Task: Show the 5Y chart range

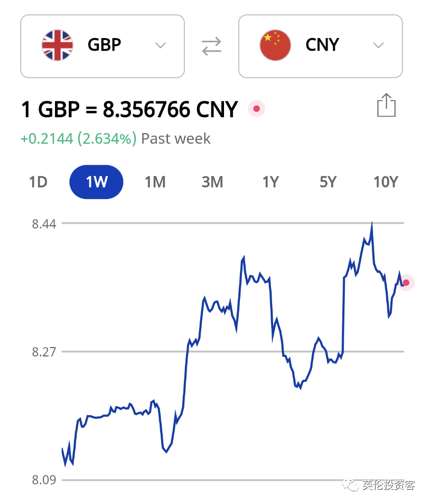Action: (x=328, y=182)
